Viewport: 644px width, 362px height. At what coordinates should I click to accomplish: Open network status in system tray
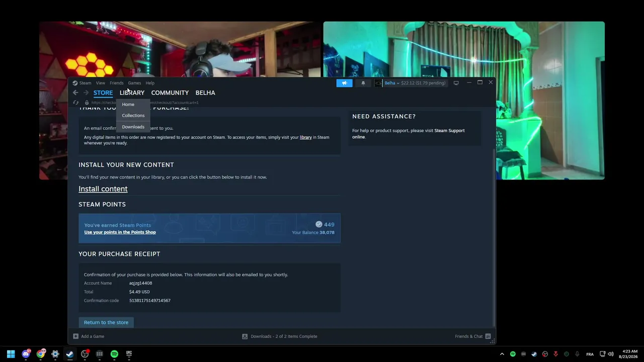pos(603,354)
